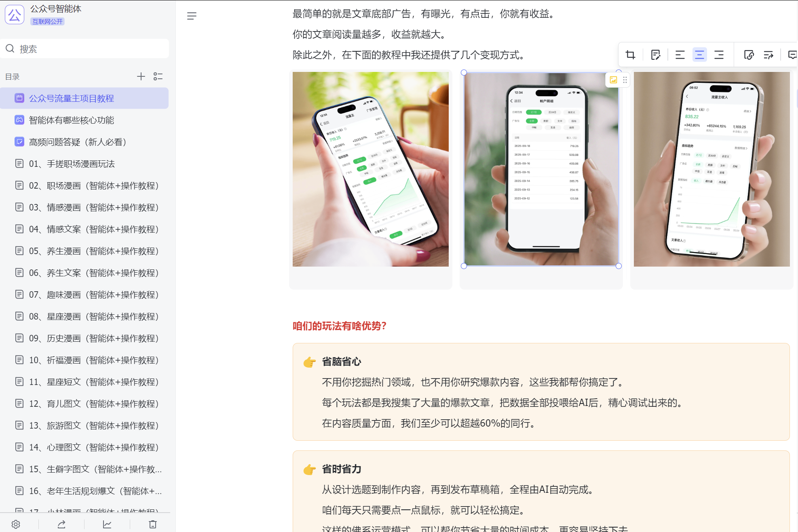The height and width of the screenshot is (532, 798).
Task: Toggle center alignment for the selected image
Action: (699, 55)
